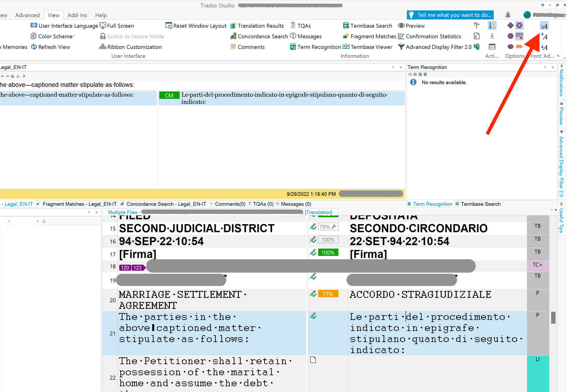The height and width of the screenshot is (392, 567).
Task: Switch to Full Screen mode
Action: click(117, 26)
